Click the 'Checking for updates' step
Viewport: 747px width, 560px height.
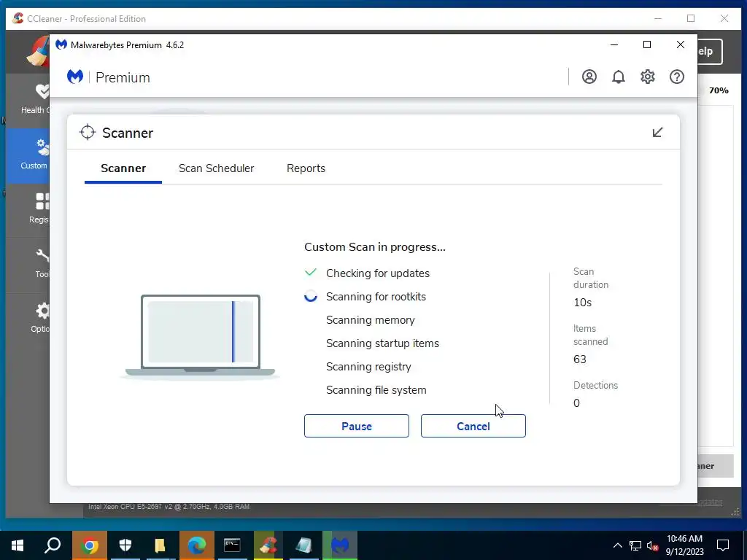378,273
